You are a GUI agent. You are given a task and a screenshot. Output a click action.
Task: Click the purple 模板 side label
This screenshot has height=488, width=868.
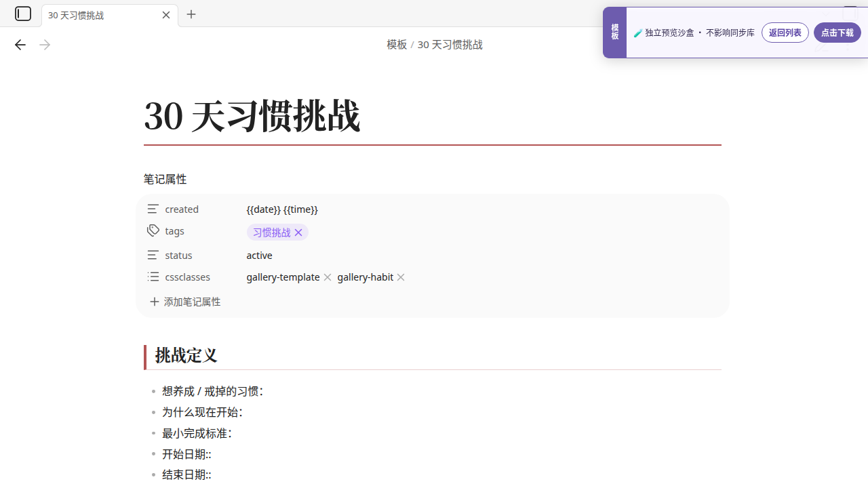[x=614, y=32]
